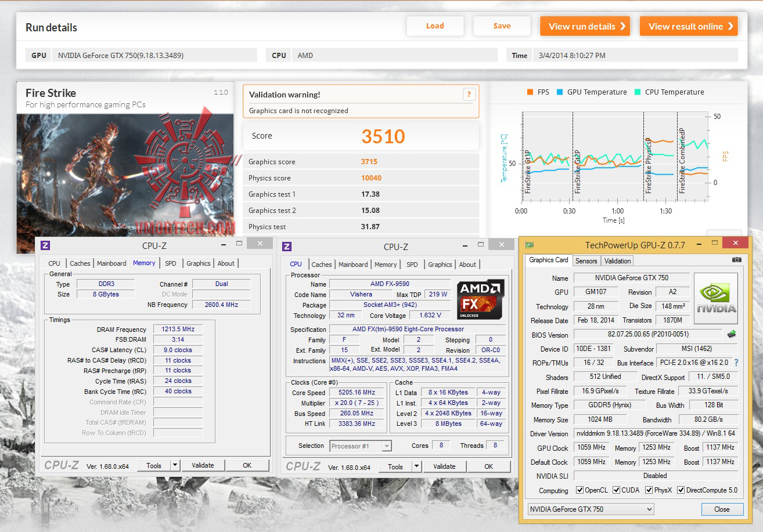Screen dimensions: 763x532
Task: Open the View result online button
Action: click(x=689, y=26)
